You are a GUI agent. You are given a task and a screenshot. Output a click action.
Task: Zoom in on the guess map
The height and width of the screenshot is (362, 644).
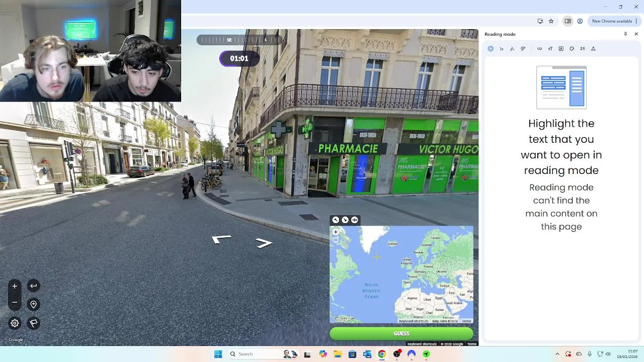[336, 232]
